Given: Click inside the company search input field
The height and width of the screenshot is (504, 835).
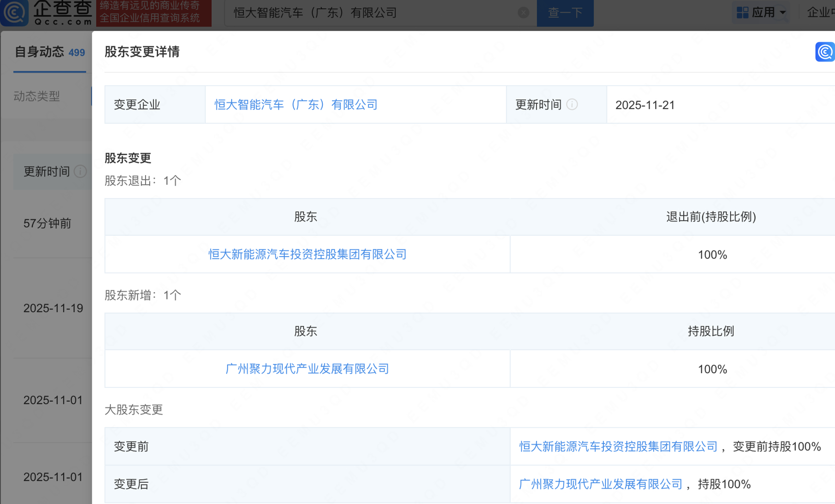Looking at the screenshot, I should point(356,13).
